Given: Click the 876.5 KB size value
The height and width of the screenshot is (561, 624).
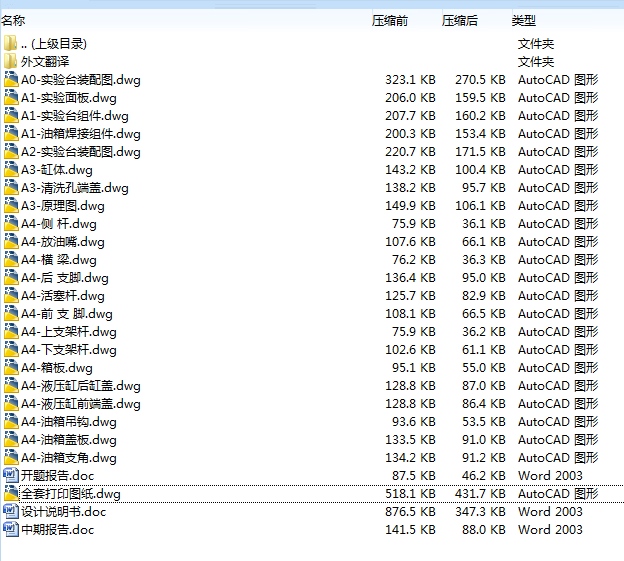Looking at the screenshot, I should click(x=410, y=511).
